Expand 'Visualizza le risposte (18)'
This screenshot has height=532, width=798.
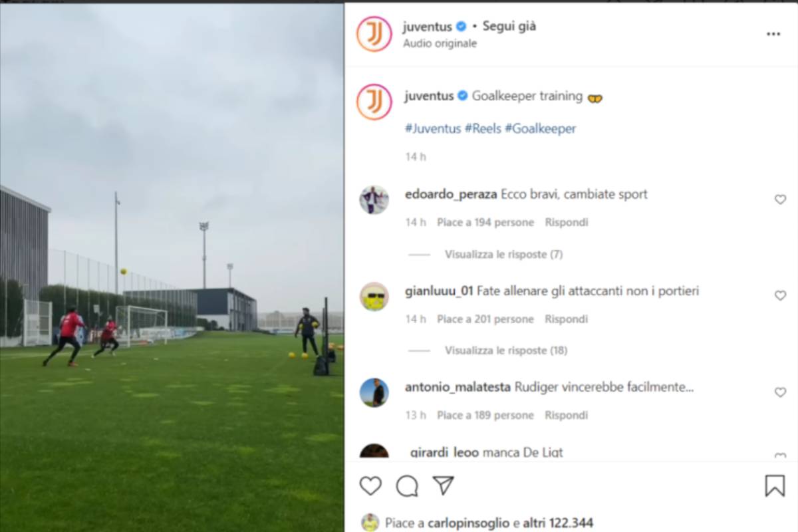click(x=506, y=350)
